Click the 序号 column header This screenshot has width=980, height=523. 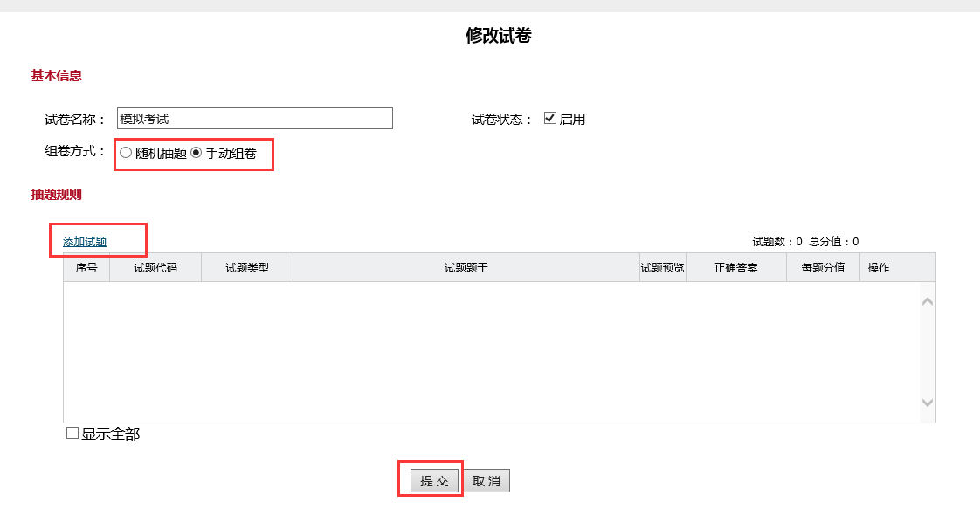(x=86, y=267)
